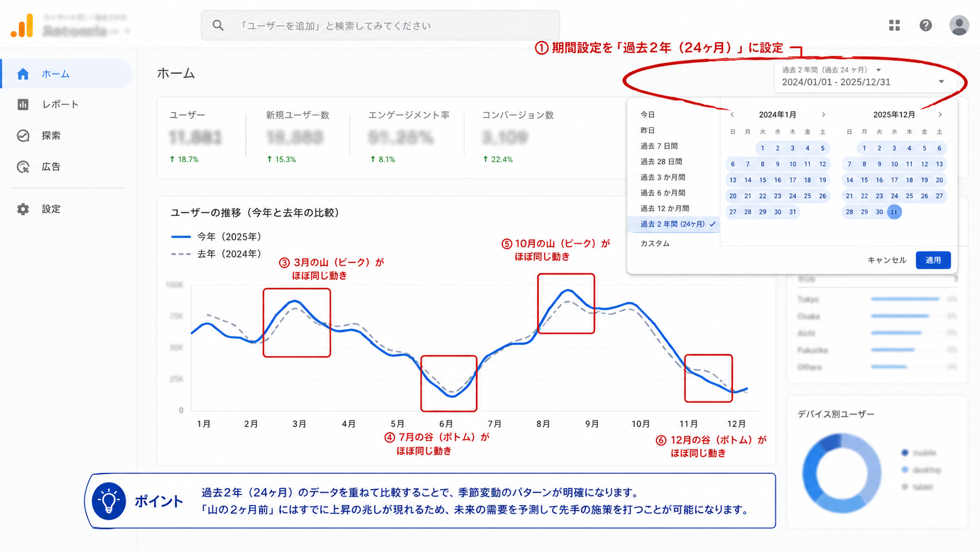Screen dimensions: 980x552
Task: Click the 2024年1月 month heading
Action: click(777, 115)
